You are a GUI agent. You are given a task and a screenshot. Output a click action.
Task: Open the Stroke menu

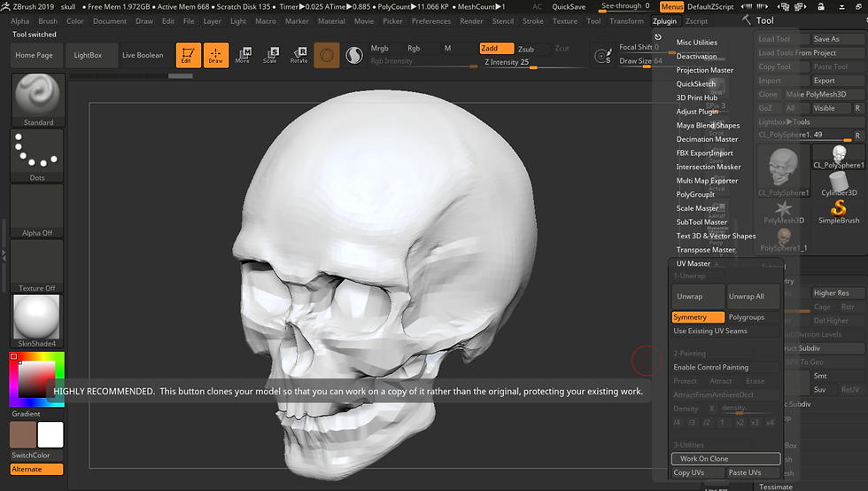[x=533, y=21]
